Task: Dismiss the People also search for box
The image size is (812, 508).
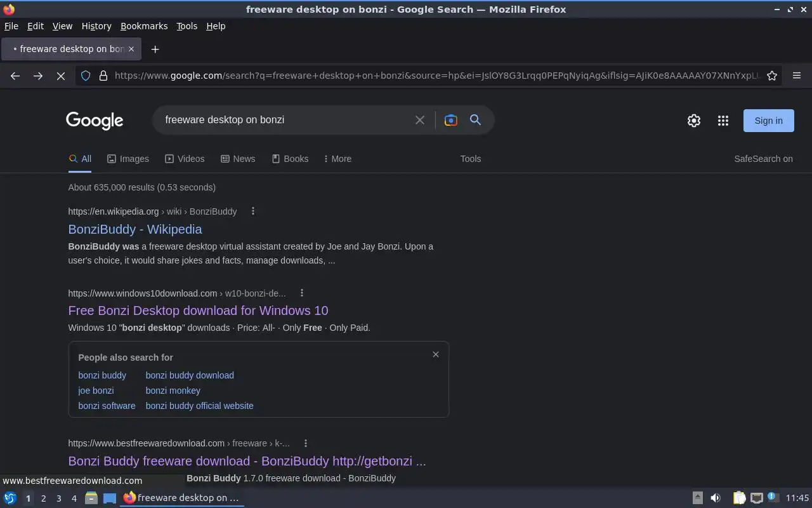Action: click(436, 354)
